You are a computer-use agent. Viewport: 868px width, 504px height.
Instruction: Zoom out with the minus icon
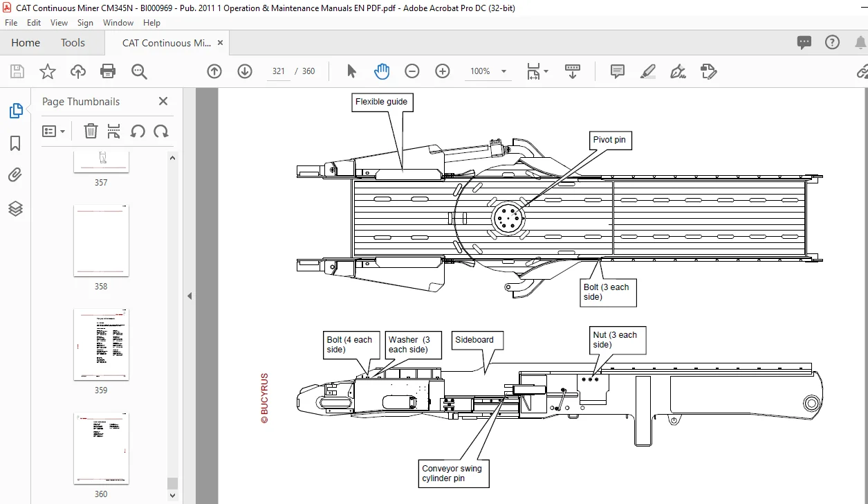pos(412,71)
